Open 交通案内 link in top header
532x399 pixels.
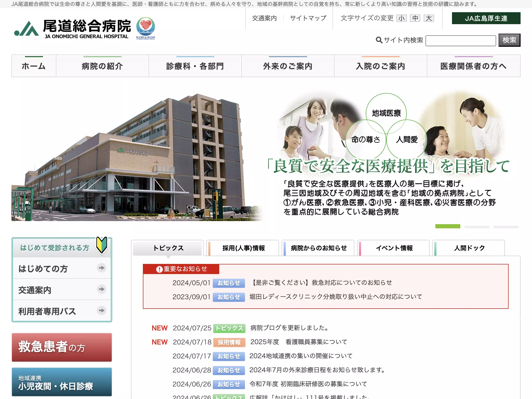[264, 18]
